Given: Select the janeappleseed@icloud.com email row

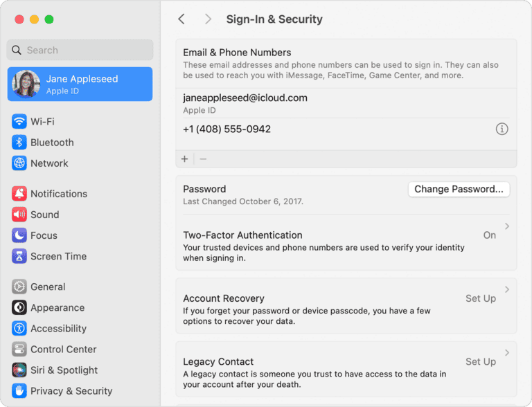Looking at the screenshot, I should [346, 103].
